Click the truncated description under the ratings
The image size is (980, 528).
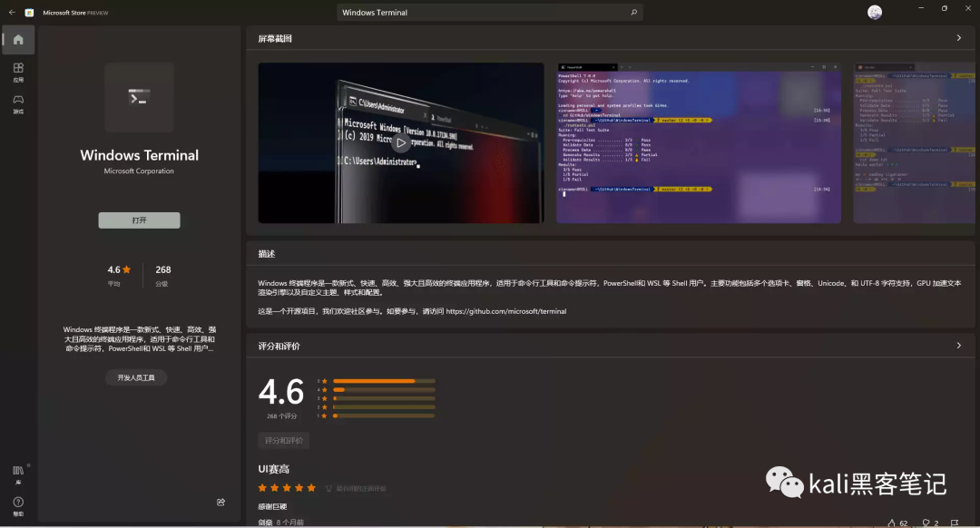(x=140, y=338)
